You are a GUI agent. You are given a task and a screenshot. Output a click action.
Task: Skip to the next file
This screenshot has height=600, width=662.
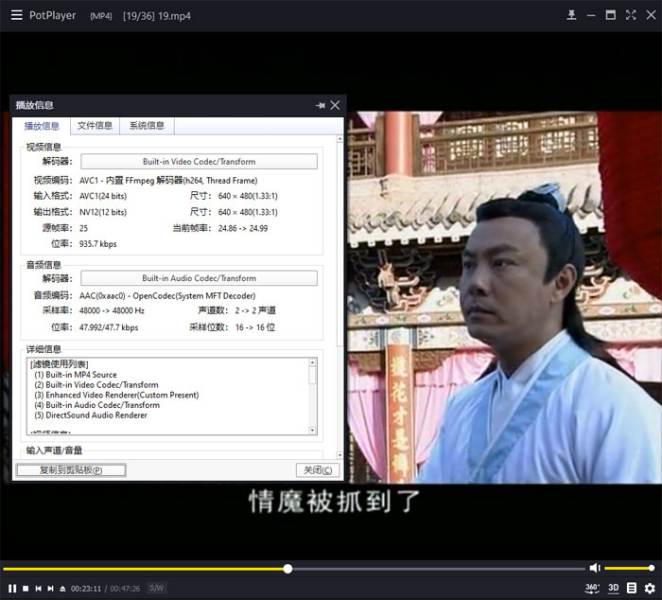pyautogui.click(x=51, y=589)
